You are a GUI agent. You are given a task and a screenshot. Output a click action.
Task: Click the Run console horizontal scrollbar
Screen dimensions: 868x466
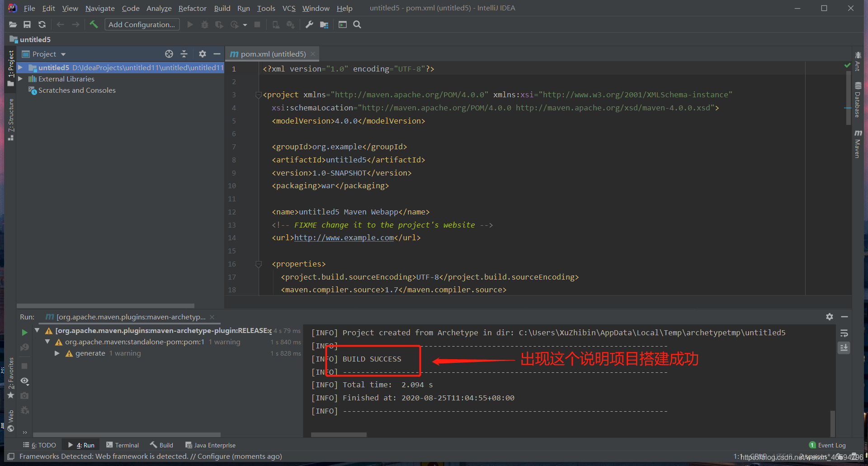coord(339,435)
